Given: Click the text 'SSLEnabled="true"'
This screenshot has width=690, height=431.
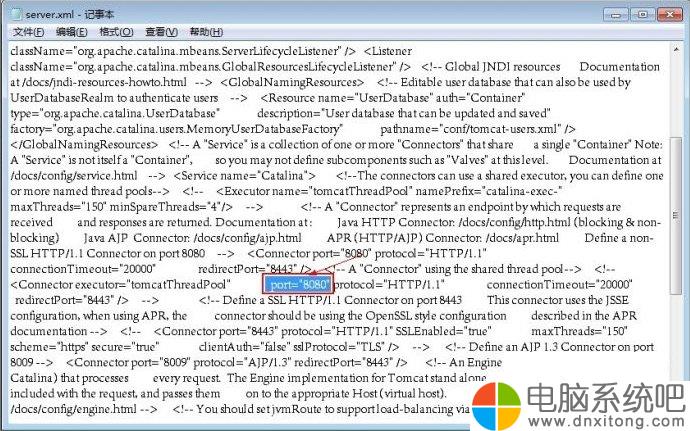Looking at the screenshot, I should (x=444, y=331).
